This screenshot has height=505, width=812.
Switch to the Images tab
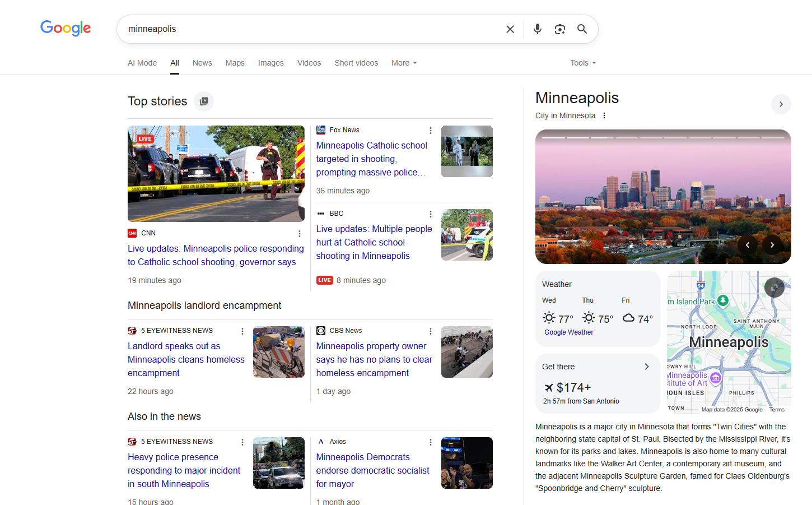271,63
